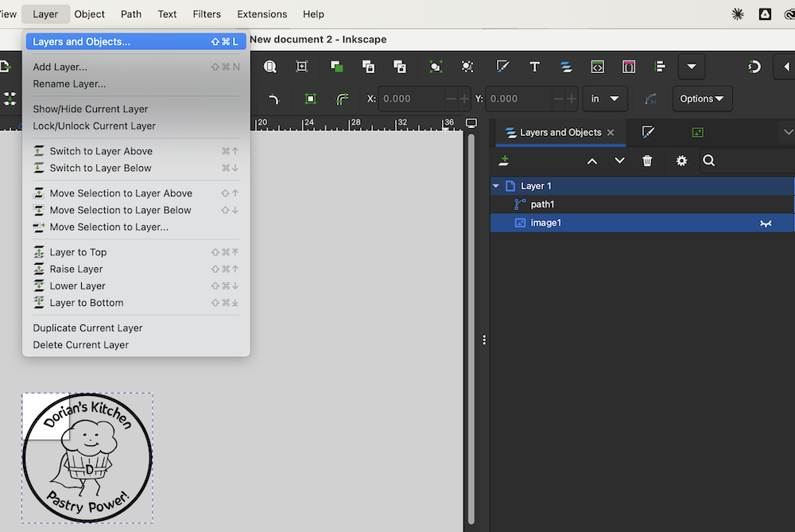Screen dimensions: 795x532
Task: Expand the dock panel chevron menu
Action: coord(788,132)
